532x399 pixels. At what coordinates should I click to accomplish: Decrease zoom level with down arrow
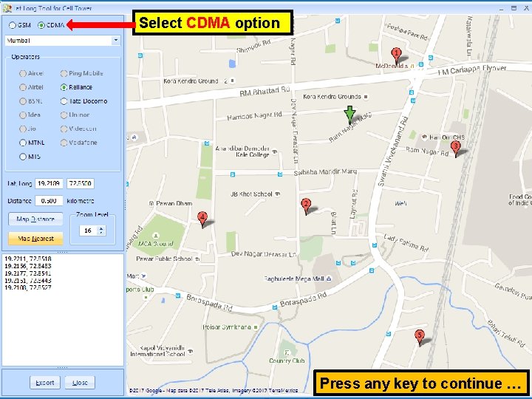(101, 233)
